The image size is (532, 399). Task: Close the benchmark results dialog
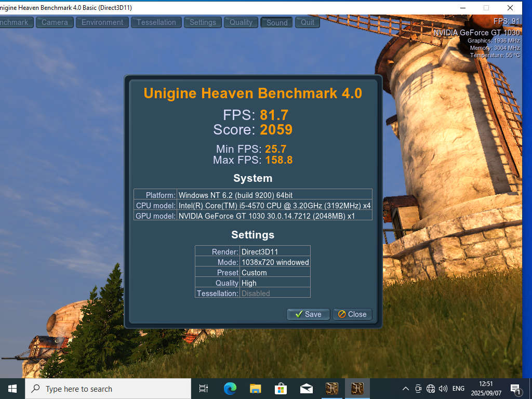[352, 314]
